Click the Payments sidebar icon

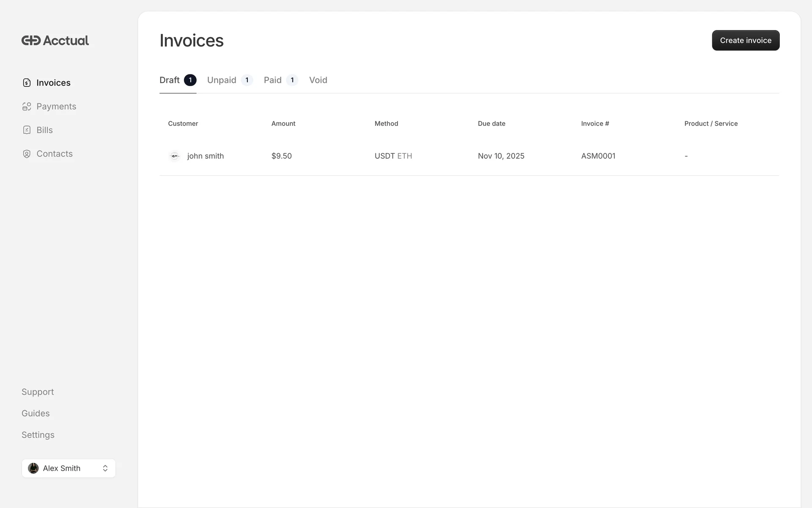(27, 106)
